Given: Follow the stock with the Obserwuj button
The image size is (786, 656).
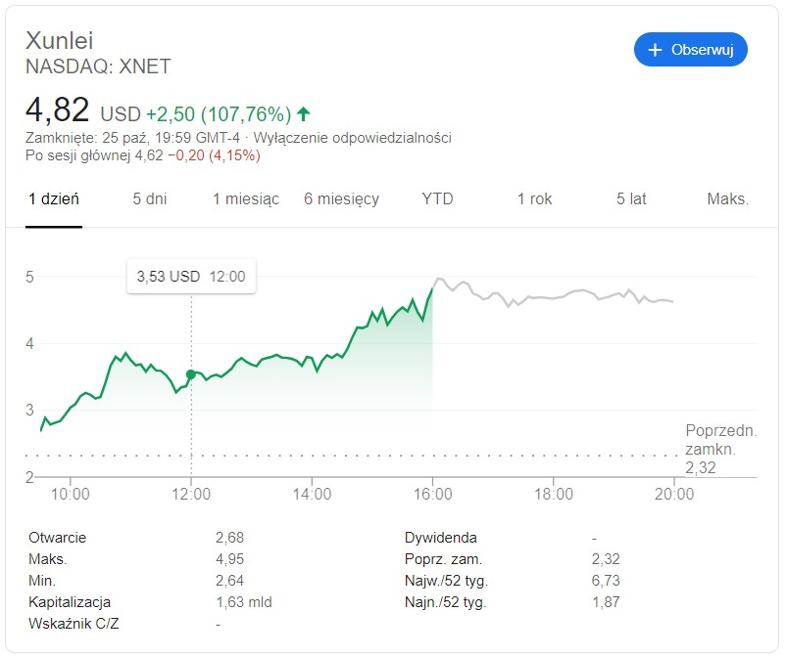Looking at the screenshot, I should coord(690,50).
